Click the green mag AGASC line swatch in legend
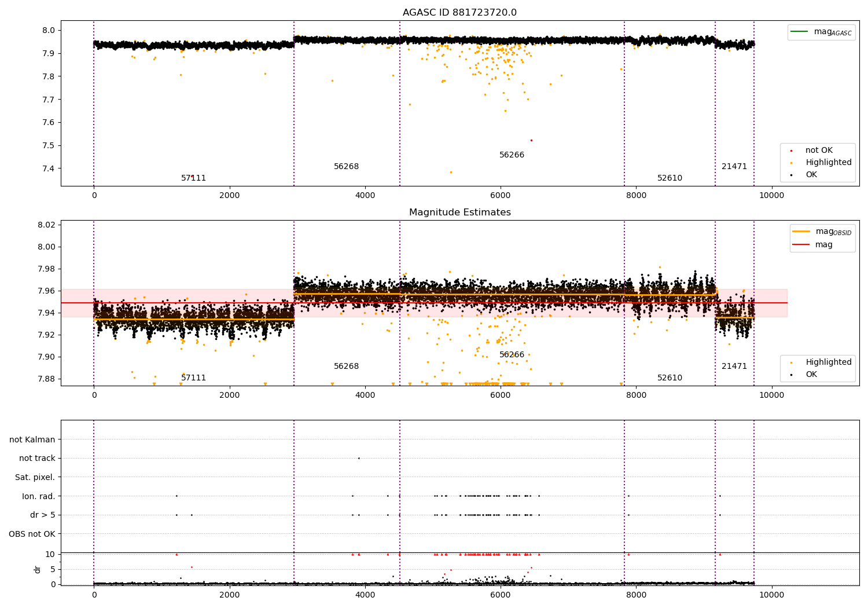This screenshot has width=868, height=608. click(800, 32)
